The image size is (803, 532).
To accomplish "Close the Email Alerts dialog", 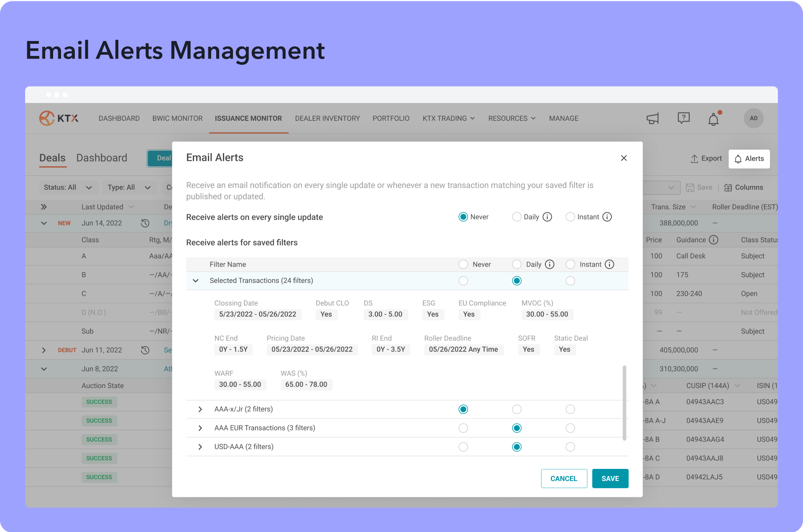I will [x=624, y=158].
